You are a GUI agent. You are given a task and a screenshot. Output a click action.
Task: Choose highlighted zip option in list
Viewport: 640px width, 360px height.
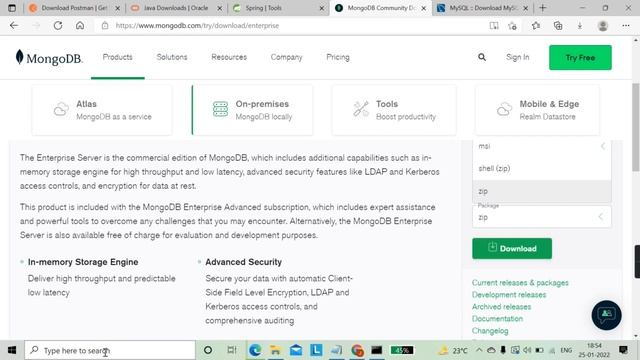[x=542, y=191]
